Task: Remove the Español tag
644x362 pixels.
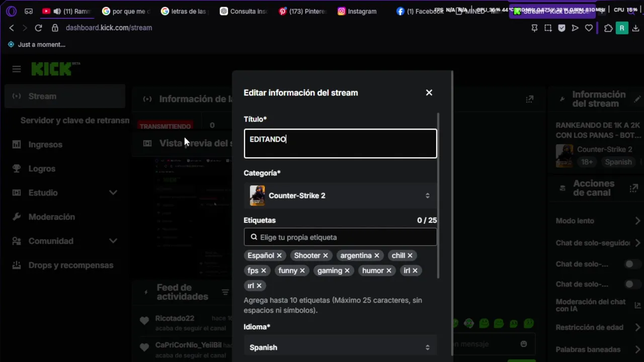Action: click(279, 255)
